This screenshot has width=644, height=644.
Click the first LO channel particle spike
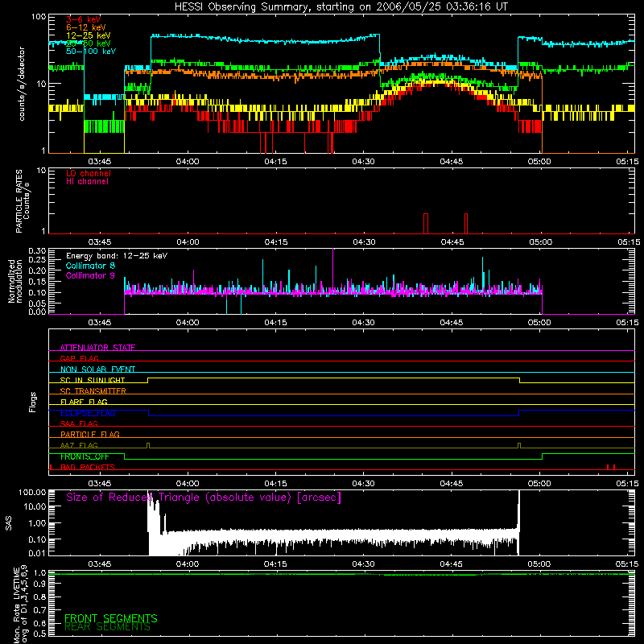click(x=426, y=224)
